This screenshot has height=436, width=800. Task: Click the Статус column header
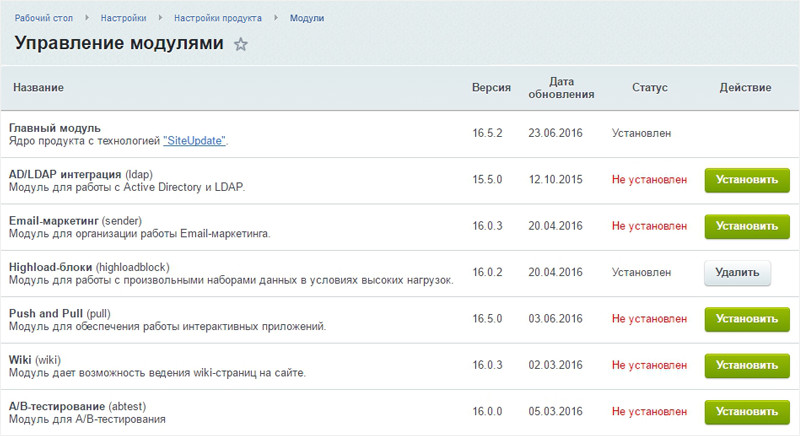coord(649,88)
